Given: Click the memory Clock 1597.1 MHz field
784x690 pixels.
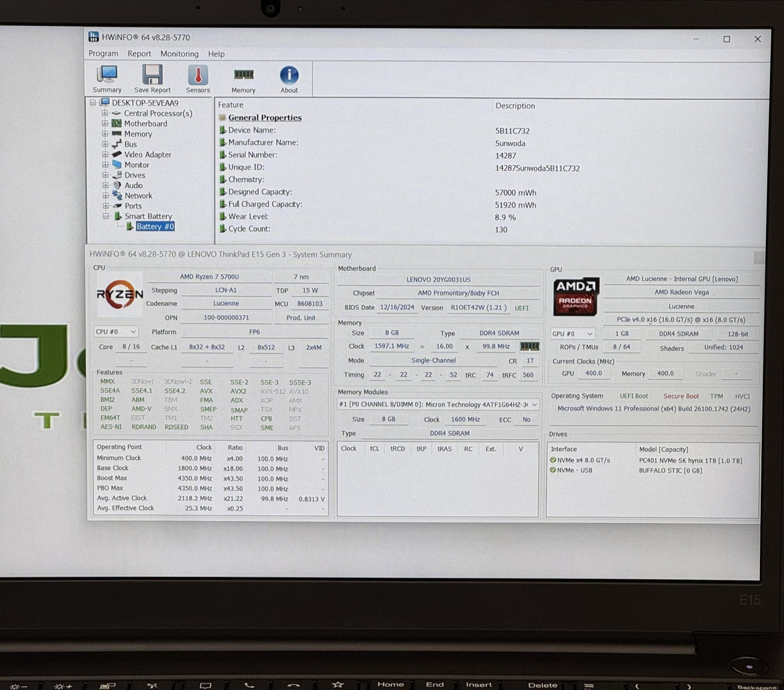Looking at the screenshot, I should point(392,346).
